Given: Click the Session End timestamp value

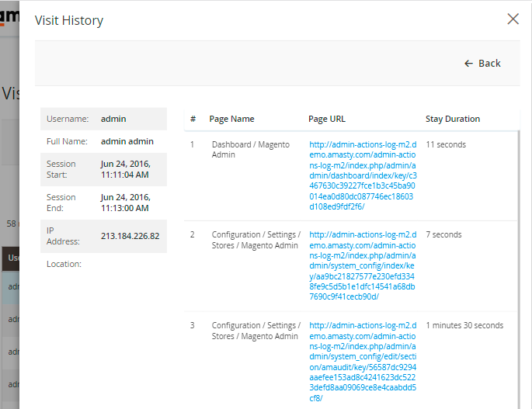Looking at the screenshot, I should 126,203.
